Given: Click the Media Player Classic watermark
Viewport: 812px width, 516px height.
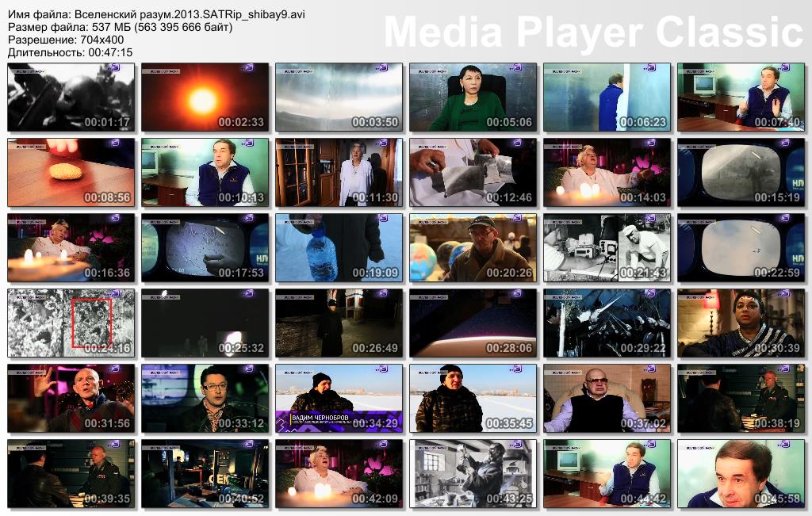Looking at the screenshot, I should (x=593, y=33).
